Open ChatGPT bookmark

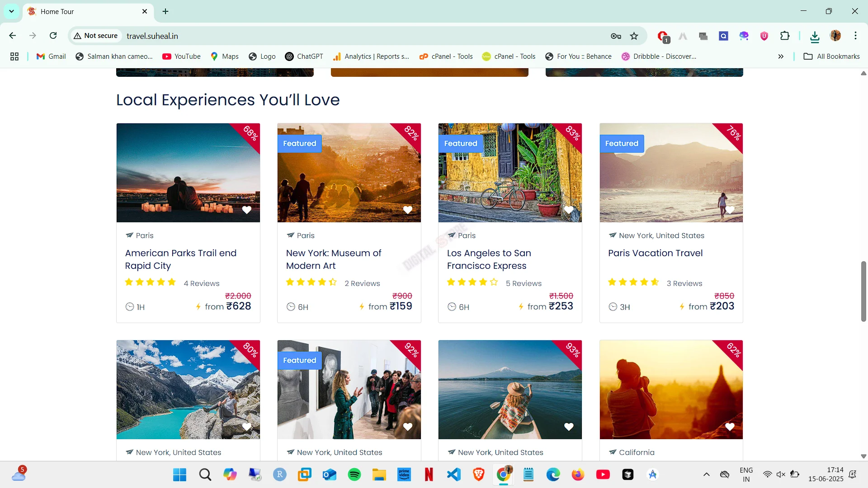pyautogui.click(x=304, y=56)
